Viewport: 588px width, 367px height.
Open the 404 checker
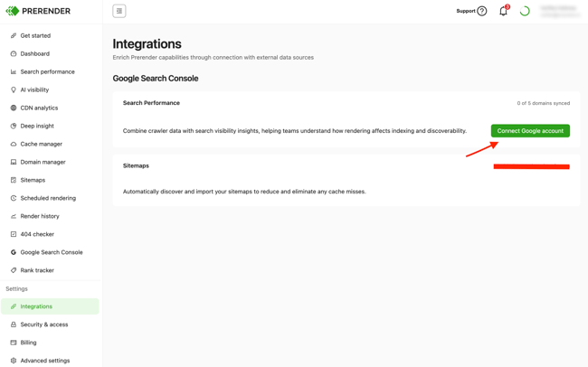click(x=37, y=234)
